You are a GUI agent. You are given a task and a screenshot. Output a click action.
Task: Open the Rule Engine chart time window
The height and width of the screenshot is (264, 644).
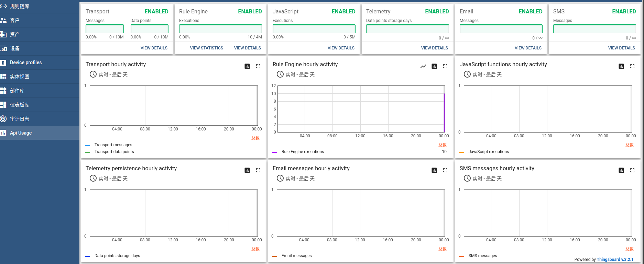pyautogui.click(x=296, y=74)
